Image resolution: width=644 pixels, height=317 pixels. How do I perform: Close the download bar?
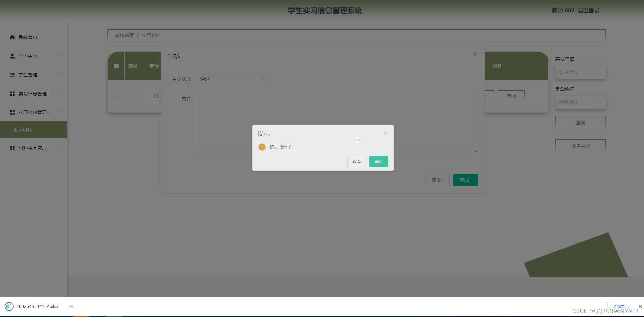tap(640, 306)
